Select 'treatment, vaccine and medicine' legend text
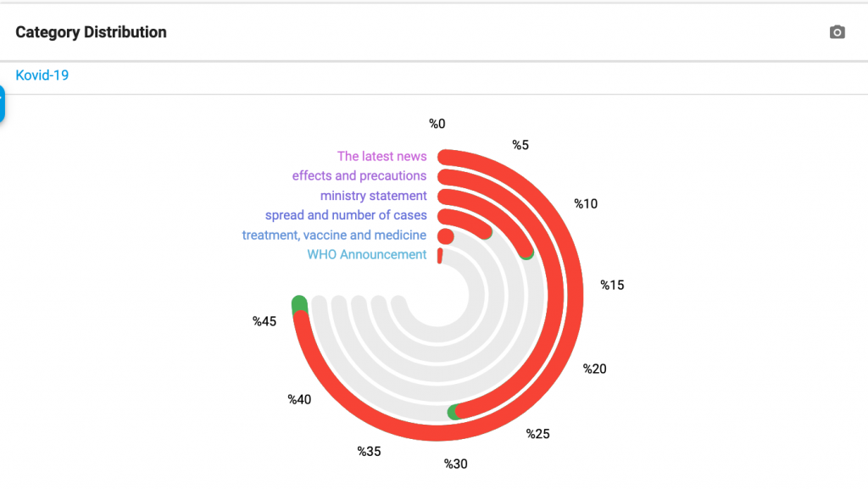 pos(334,235)
